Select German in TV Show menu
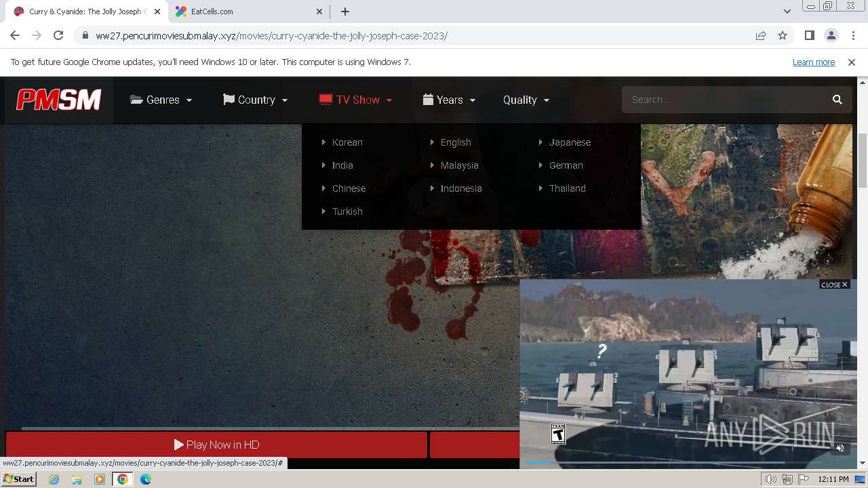 (x=566, y=165)
